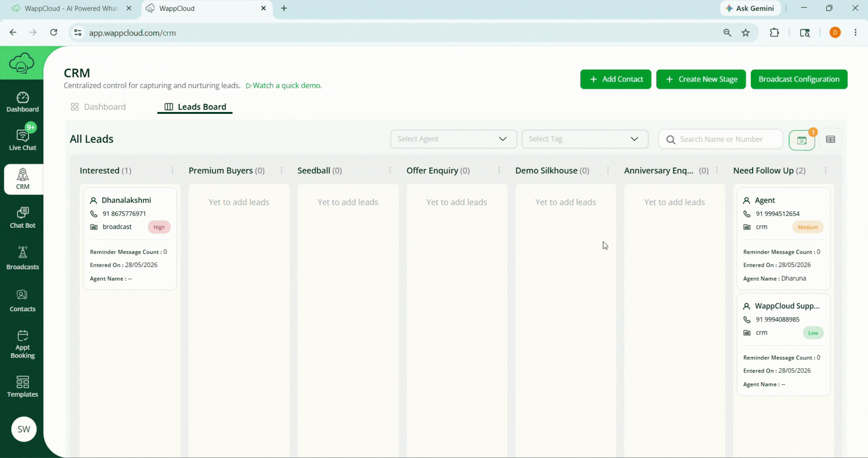Open the Select Agent dropdown

pos(453,139)
